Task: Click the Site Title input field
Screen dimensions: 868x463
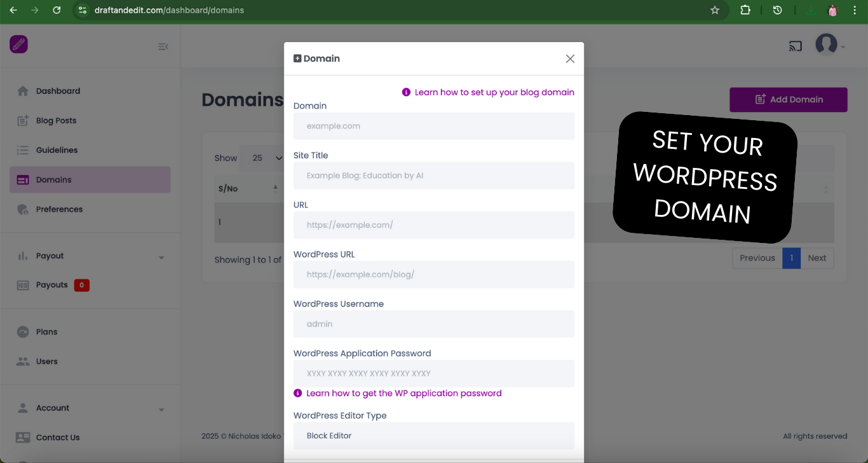Action: click(x=434, y=176)
